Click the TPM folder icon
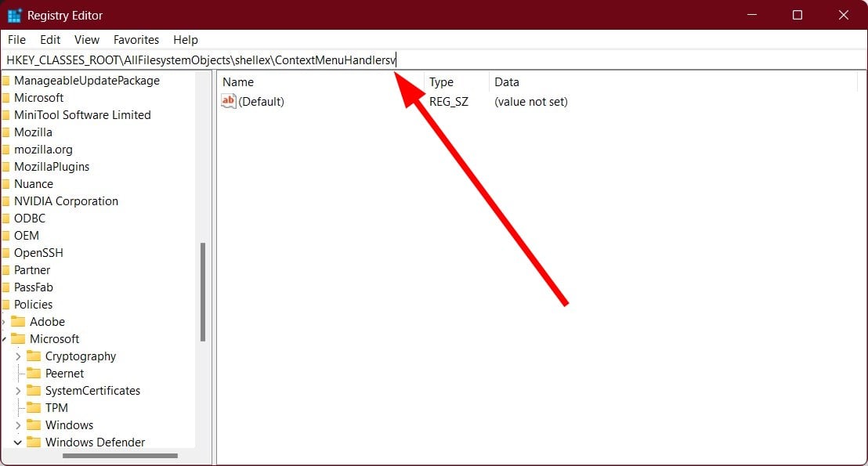868x466 pixels. (34, 407)
